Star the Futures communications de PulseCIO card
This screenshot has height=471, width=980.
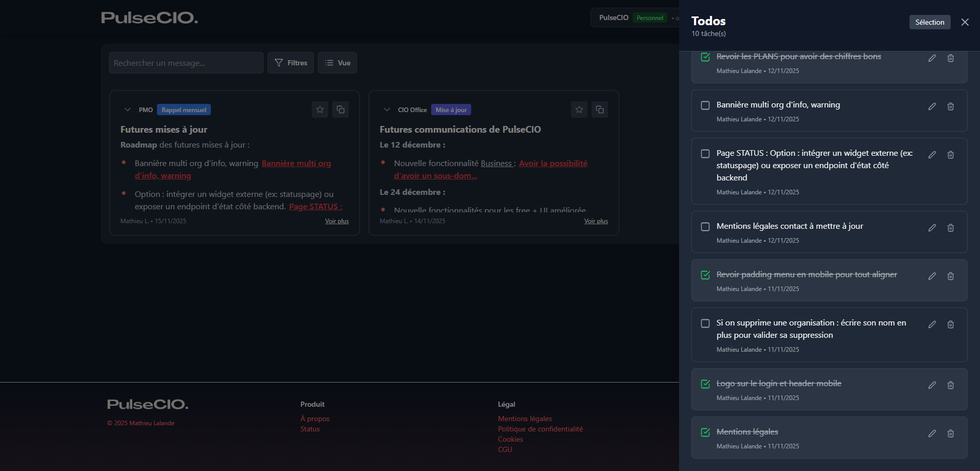pyautogui.click(x=579, y=110)
